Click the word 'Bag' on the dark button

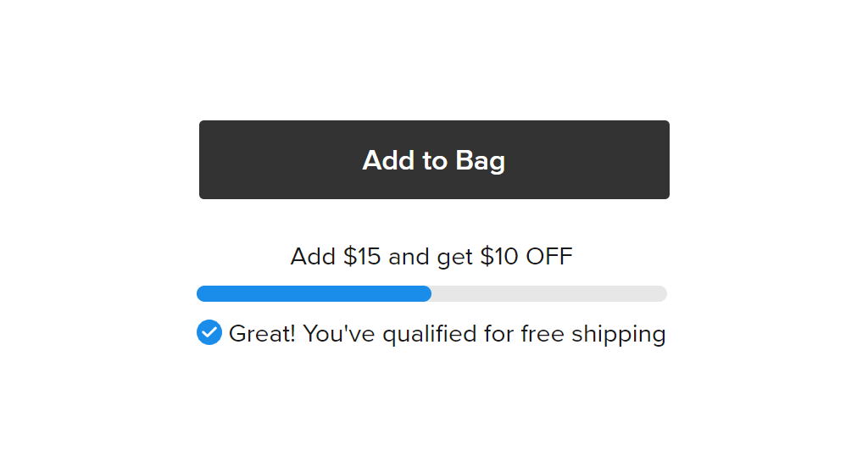tap(481, 161)
